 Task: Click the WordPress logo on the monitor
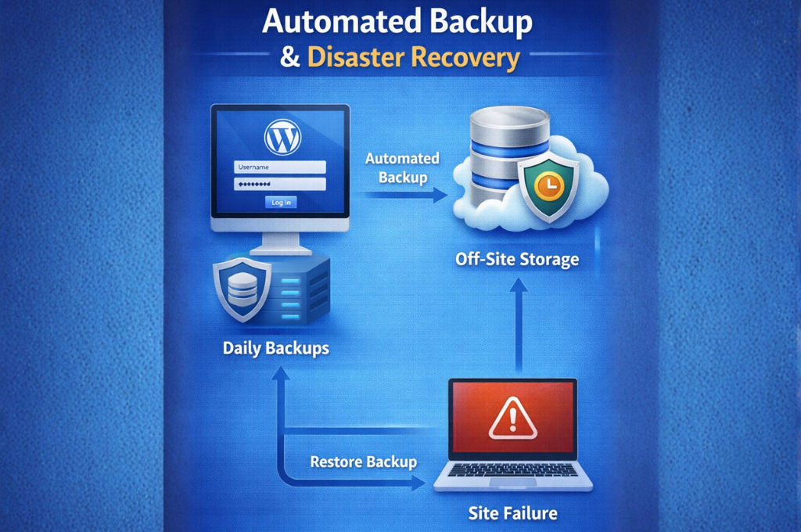(282, 137)
